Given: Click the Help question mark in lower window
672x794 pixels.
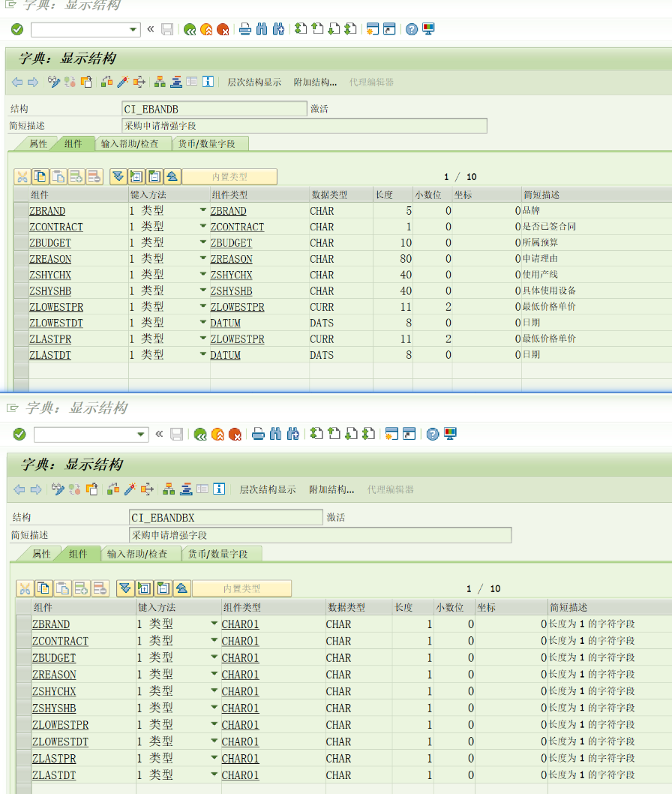Looking at the screenshot, I should [x=433, y=434].
